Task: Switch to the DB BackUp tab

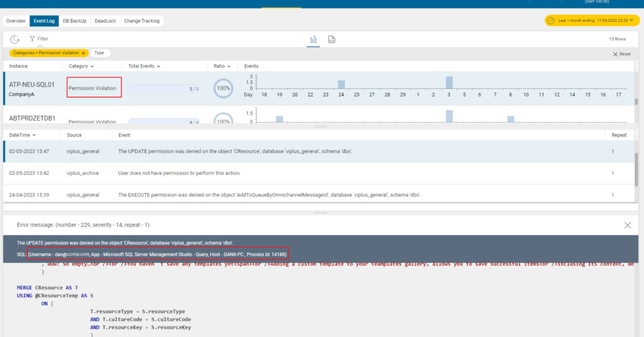Action: point(74,21)
